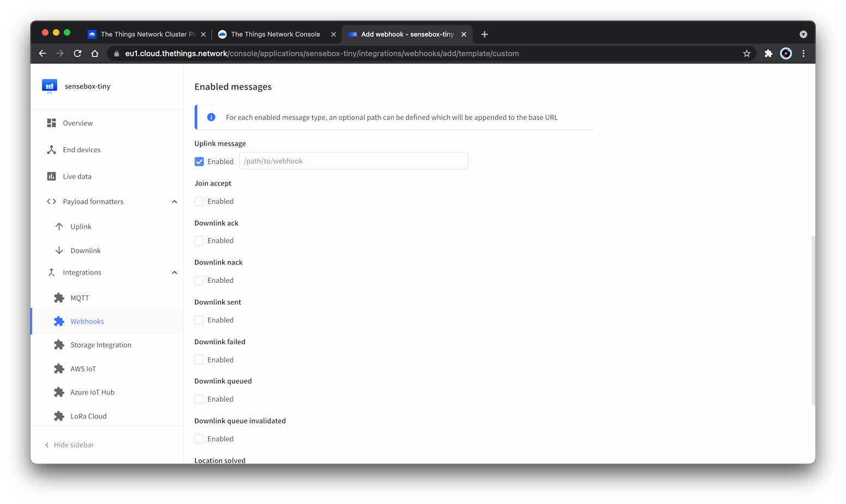
Task: Click the Downlink arrow icon
Action: click(59, 251)
